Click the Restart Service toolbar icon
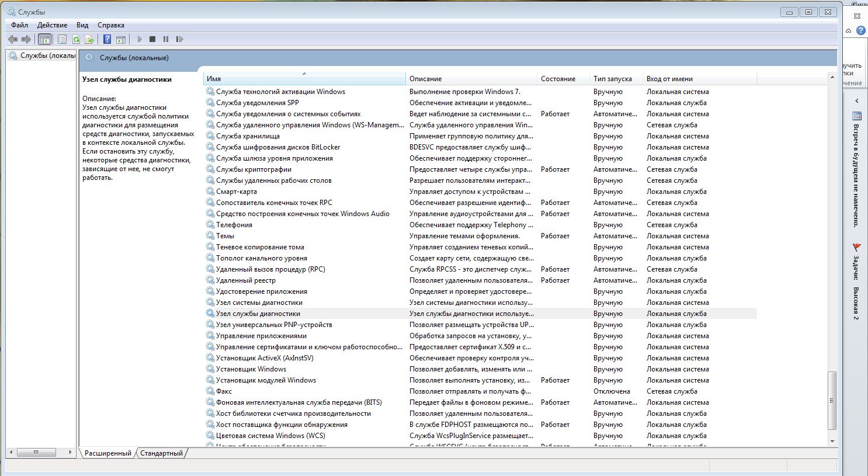The image size is (868, 476). tap(179, 39)
